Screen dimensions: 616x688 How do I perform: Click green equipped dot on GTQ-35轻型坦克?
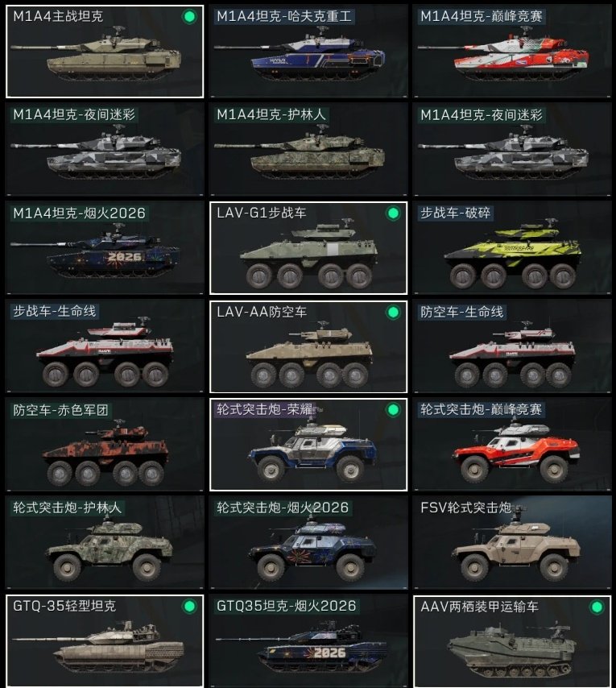189,607
